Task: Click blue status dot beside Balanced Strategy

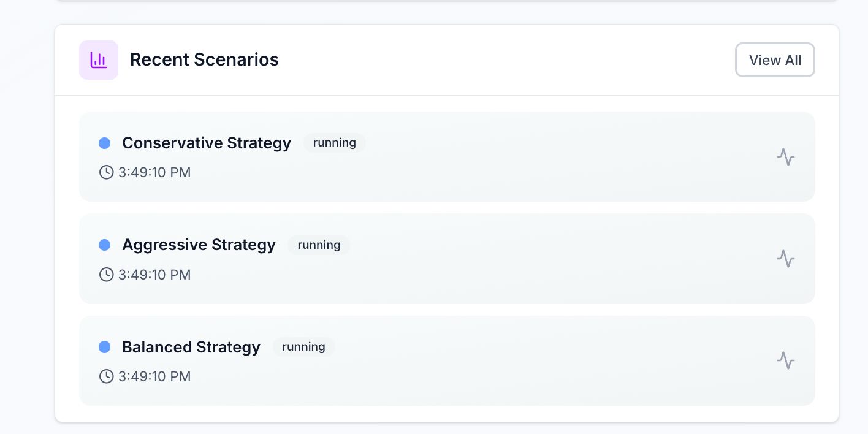Action: coord(105,347)
